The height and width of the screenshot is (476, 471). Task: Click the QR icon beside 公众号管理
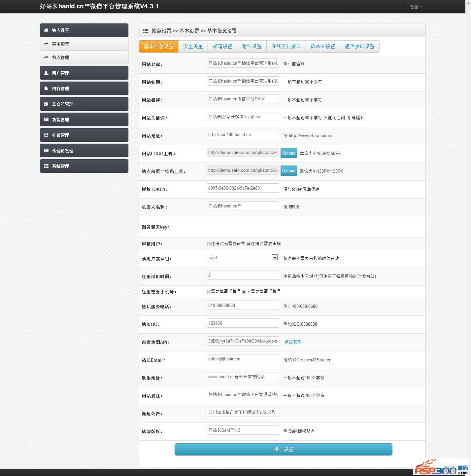click(46, 104)
